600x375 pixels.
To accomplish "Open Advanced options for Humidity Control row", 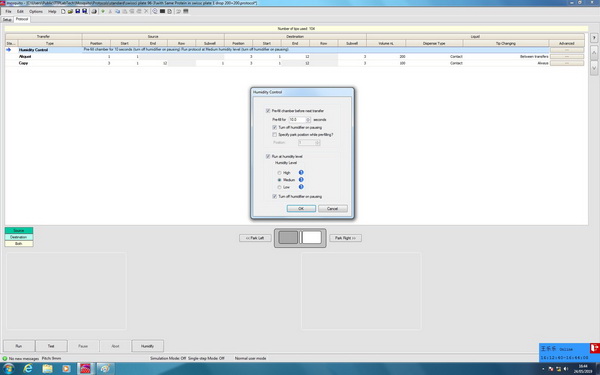I will click(x=567, y=50).
